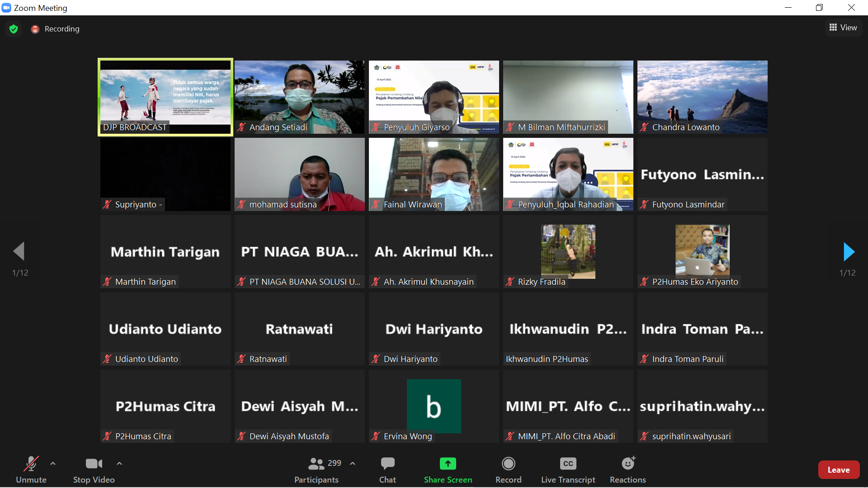Unmute the microphone

(x=31, y=469)
